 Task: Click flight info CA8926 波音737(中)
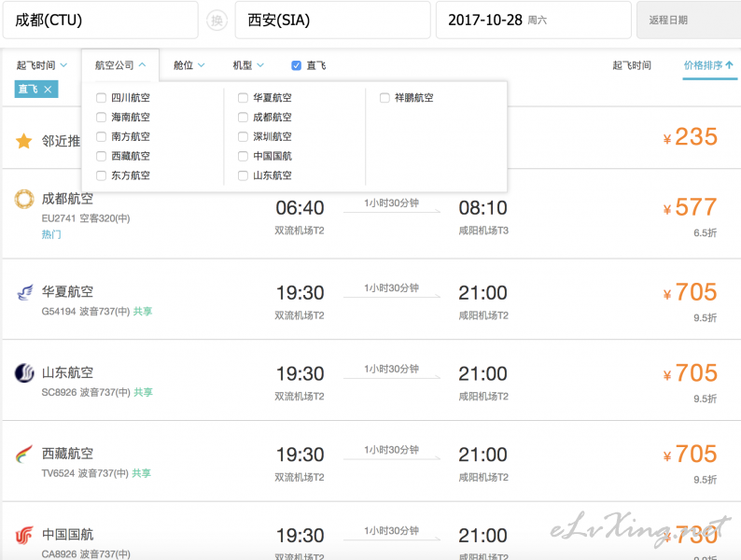coord(86,553)
